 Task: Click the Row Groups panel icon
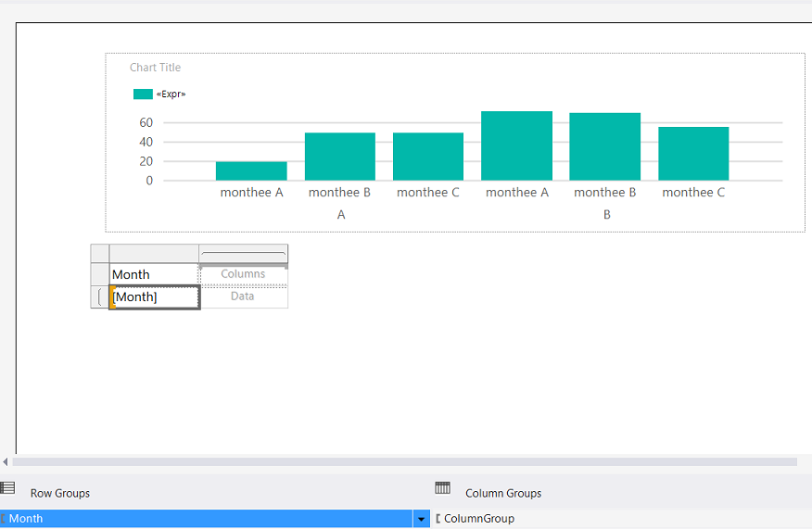pos(7,487)
